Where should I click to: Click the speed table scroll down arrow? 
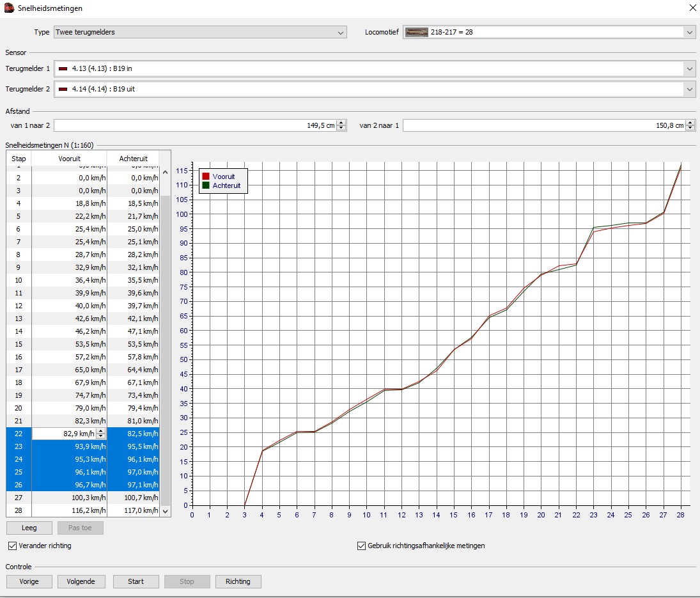[165, 512]
